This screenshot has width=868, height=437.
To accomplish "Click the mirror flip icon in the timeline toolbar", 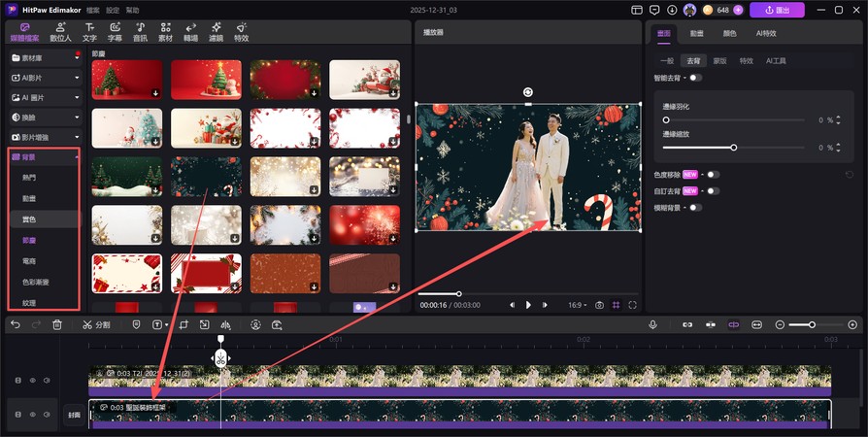I will coord(225,324).
